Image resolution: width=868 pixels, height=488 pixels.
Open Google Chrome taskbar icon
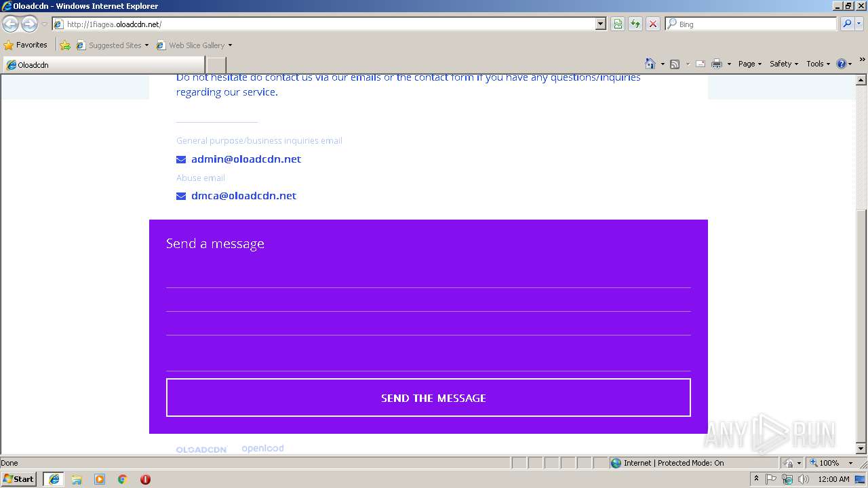point(123,479)
